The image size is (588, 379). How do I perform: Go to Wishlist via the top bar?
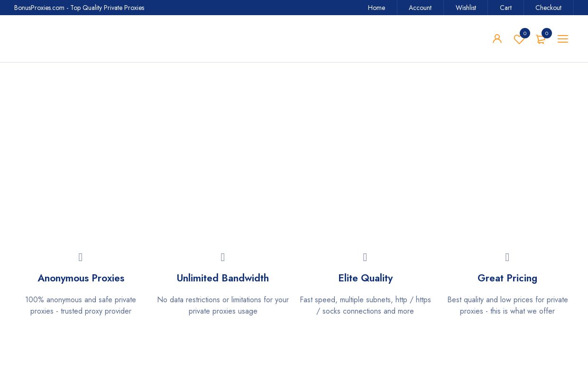466,8
